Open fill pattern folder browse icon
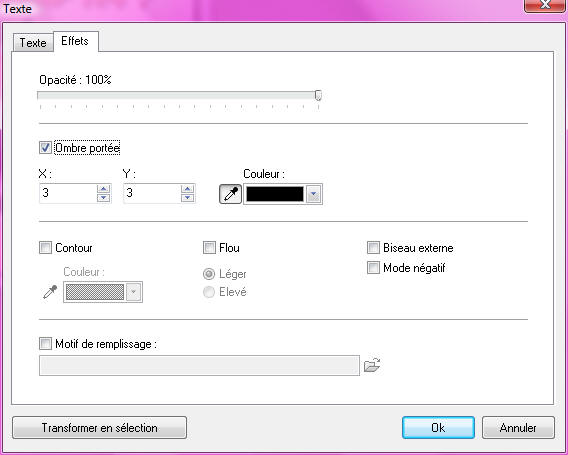 tap(372, 365)
